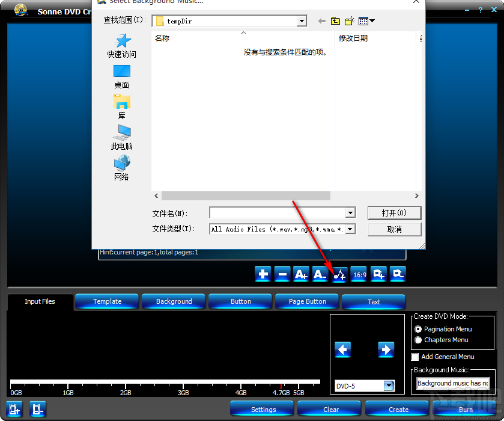Click the add page icon
Screen dimensions: 504x421
[x=378, y=274]
